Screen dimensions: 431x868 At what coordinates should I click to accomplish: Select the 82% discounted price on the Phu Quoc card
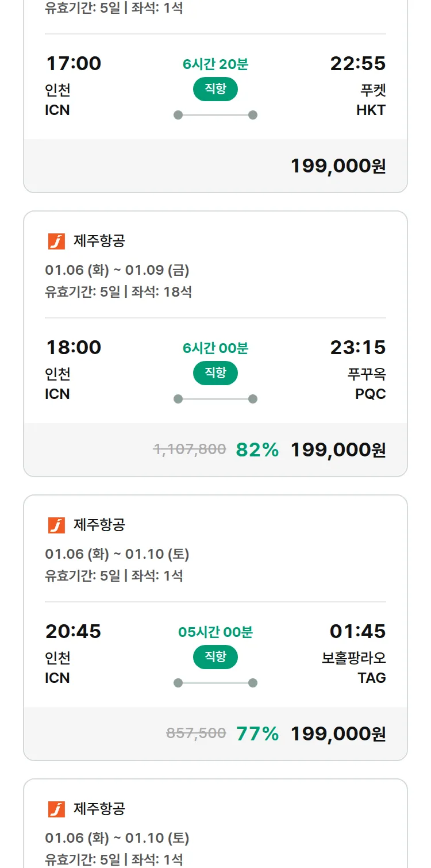[x=338, y=450]
